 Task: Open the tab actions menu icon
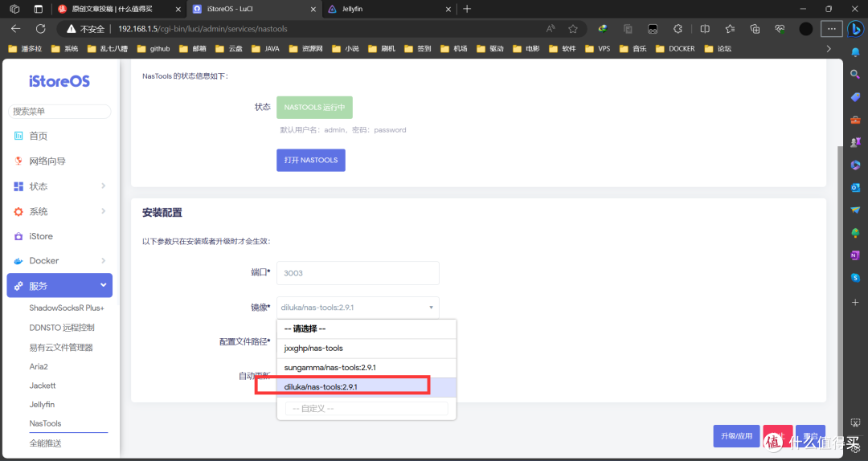pos(39,9)
